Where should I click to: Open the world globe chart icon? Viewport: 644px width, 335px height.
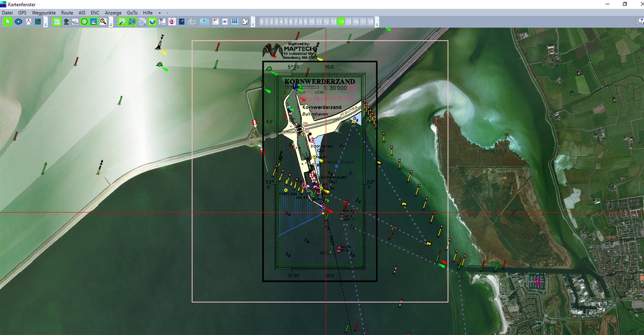coord(152,21)
